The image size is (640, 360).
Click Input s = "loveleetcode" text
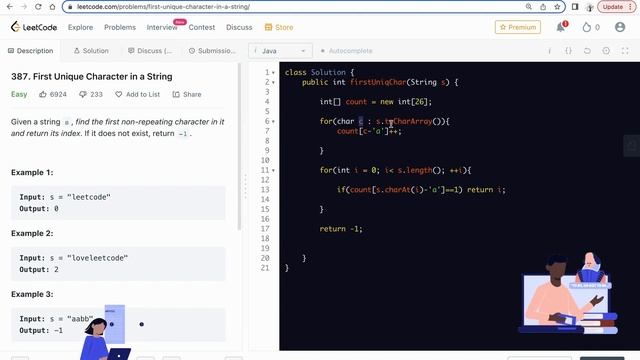point(73,258)
